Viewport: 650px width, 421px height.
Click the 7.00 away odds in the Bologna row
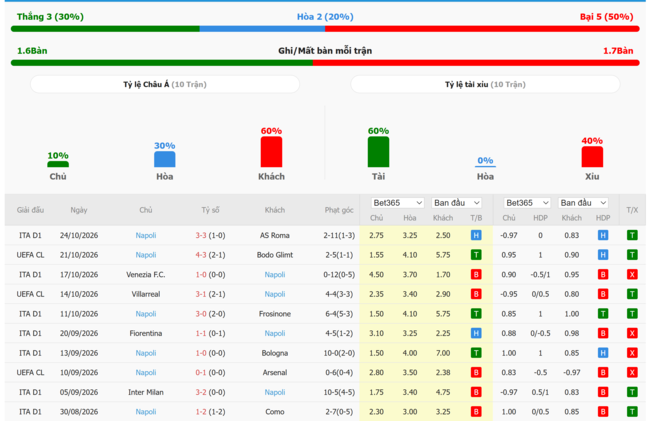click(443, 353)
